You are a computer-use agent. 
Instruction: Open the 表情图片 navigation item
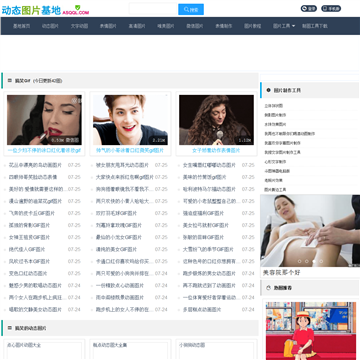point(108,26)
